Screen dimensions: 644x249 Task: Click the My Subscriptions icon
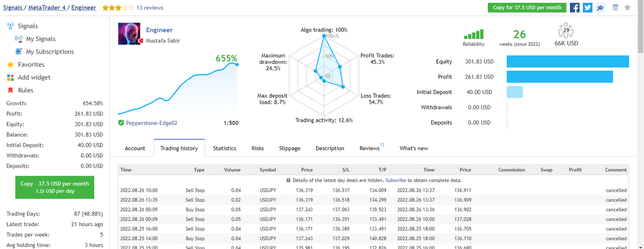click(x=18, y=52)
